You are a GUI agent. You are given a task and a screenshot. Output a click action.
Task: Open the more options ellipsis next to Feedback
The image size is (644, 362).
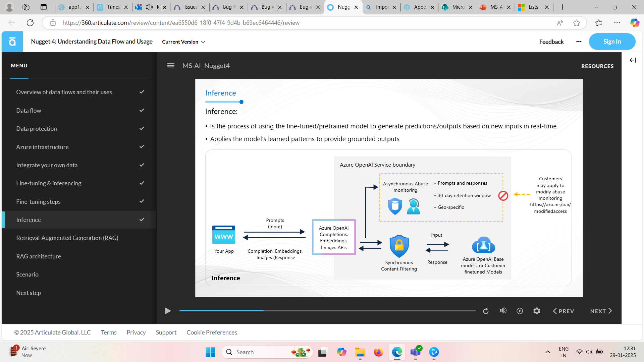coord(579,42)
